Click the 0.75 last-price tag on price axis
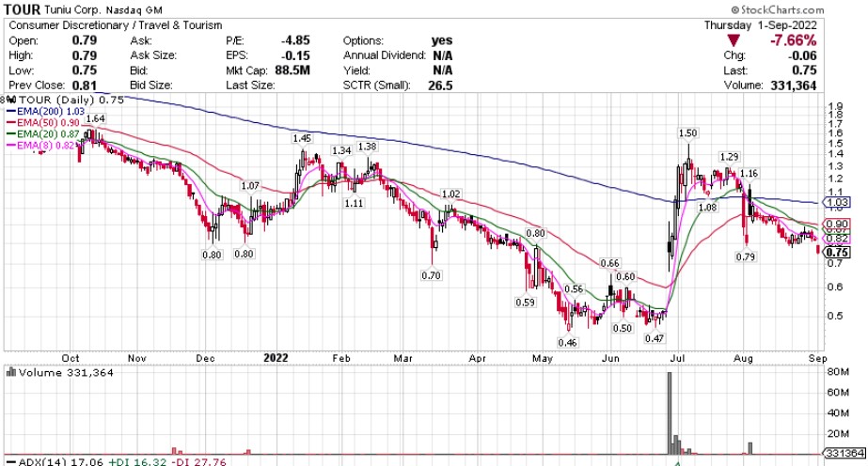 (x=838, y=252)
